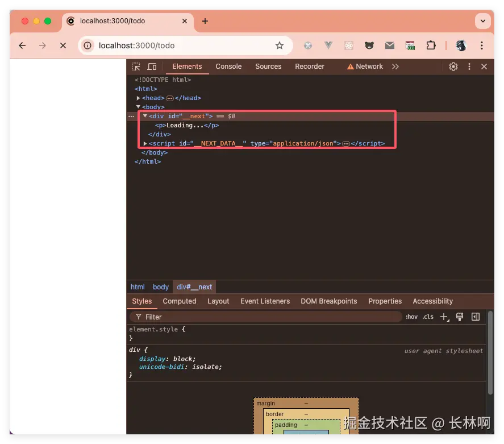The height and width of the screenshot is (444, 504).
Task: Click the bear face extension icon
Action: pos(369,45)
